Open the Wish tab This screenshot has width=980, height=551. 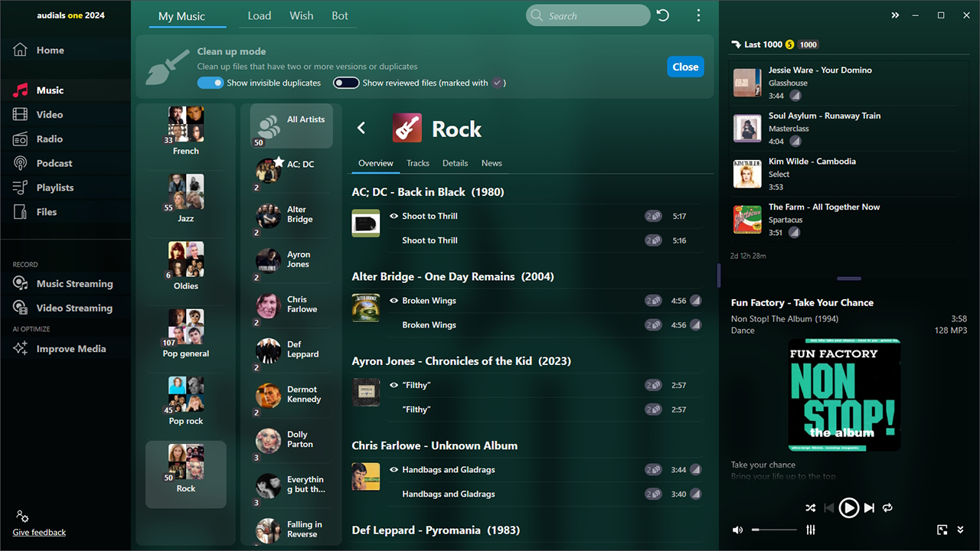tap(302, 16)
